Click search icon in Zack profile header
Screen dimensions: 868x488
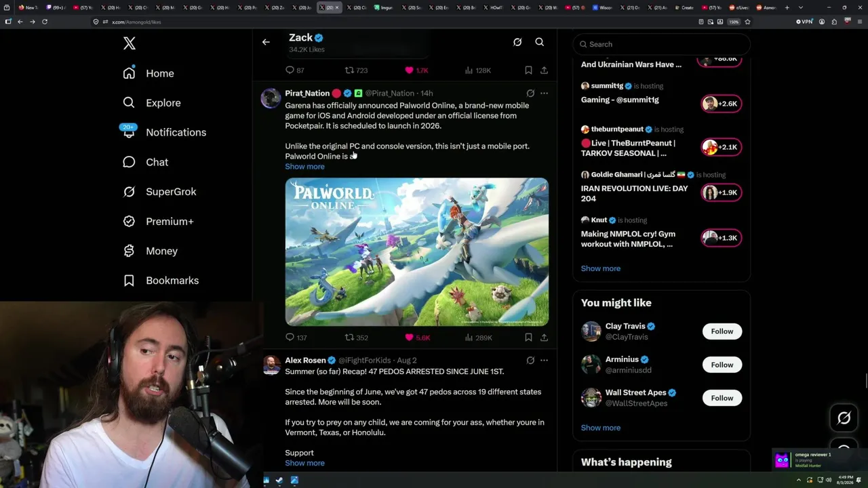tap(540, 42)
